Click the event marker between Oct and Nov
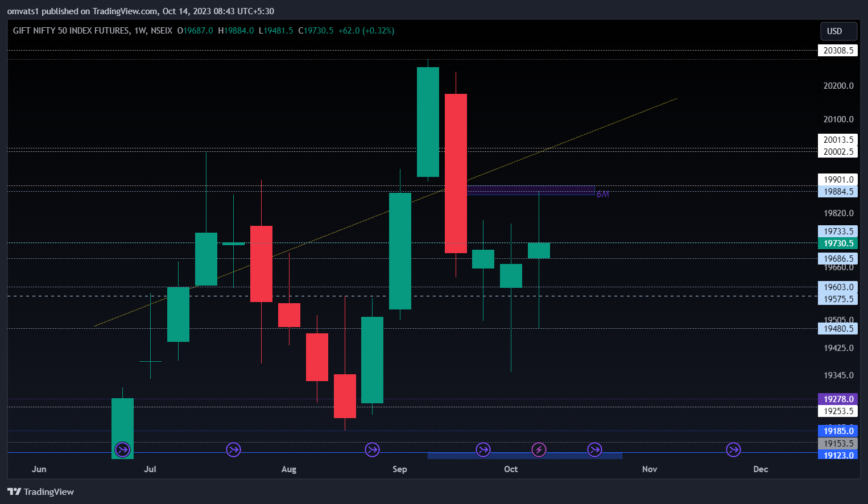The height and width of the screenshot is (504, 868). pyautogui.click(x=594, y=450)
